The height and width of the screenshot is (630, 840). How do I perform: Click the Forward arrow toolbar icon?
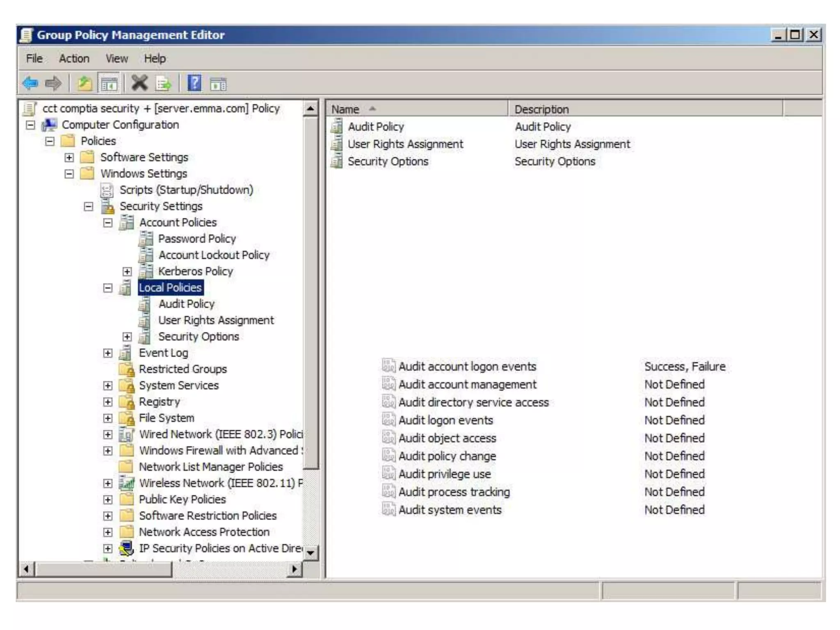click(53, 84)
